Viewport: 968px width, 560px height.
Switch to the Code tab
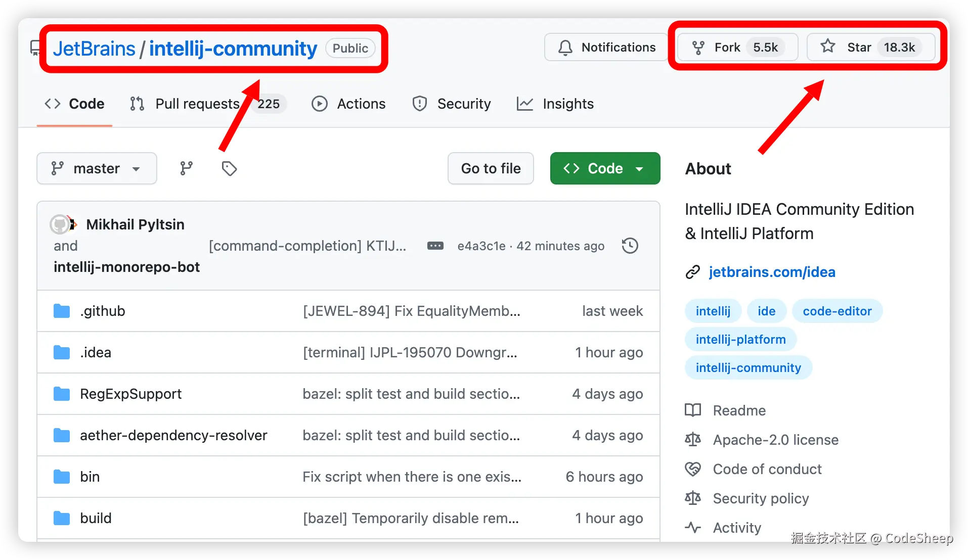(x=74, y=104)
